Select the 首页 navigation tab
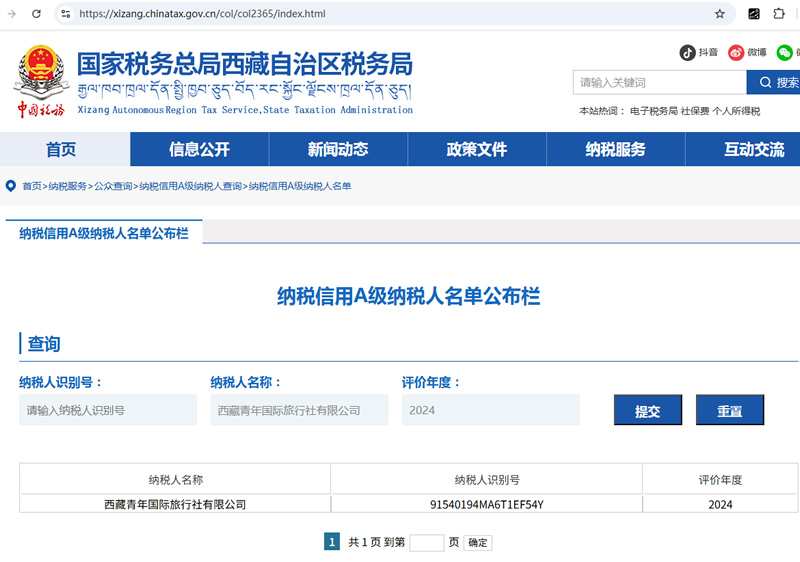 pyautogui.click(x=61, y=149)
